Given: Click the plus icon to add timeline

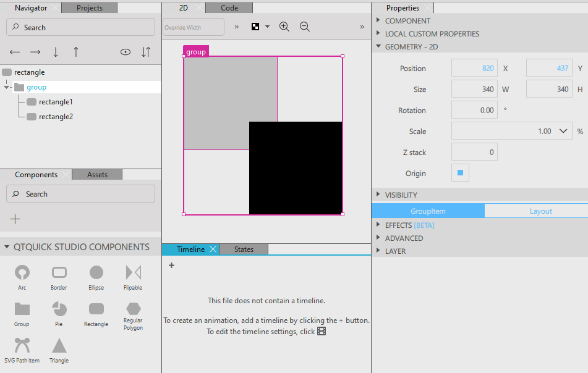Looking at the screenshot, I should 171,266.
